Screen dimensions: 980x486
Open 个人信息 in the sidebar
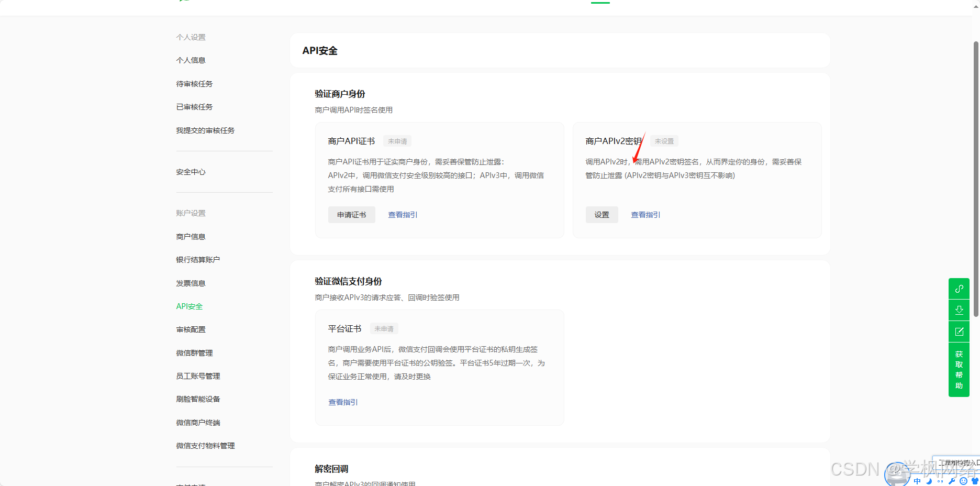[191, 60]
